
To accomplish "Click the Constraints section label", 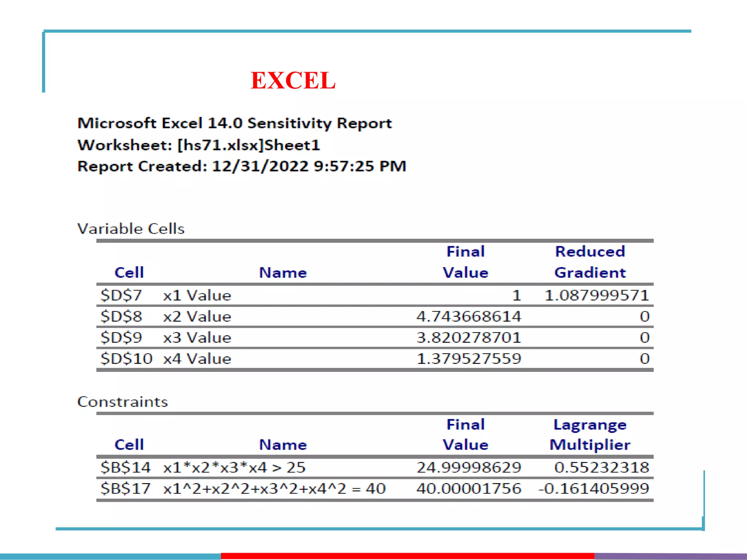I will click(x=123, y=402).
